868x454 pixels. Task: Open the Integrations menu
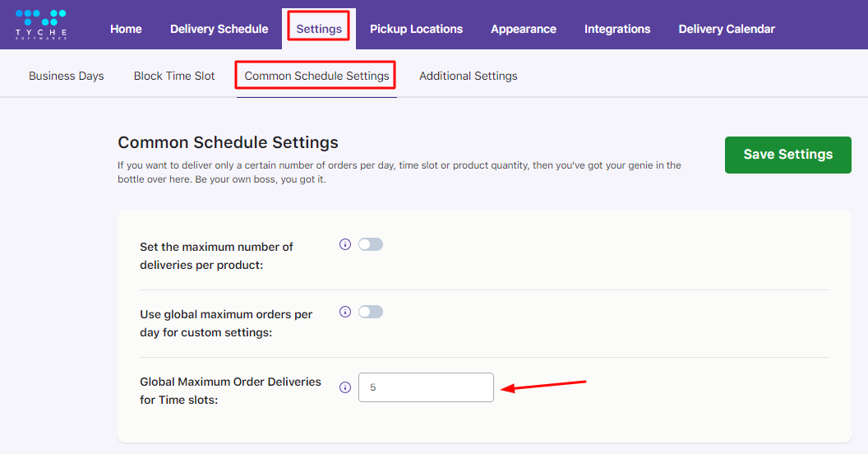click(x=617, y=29)
